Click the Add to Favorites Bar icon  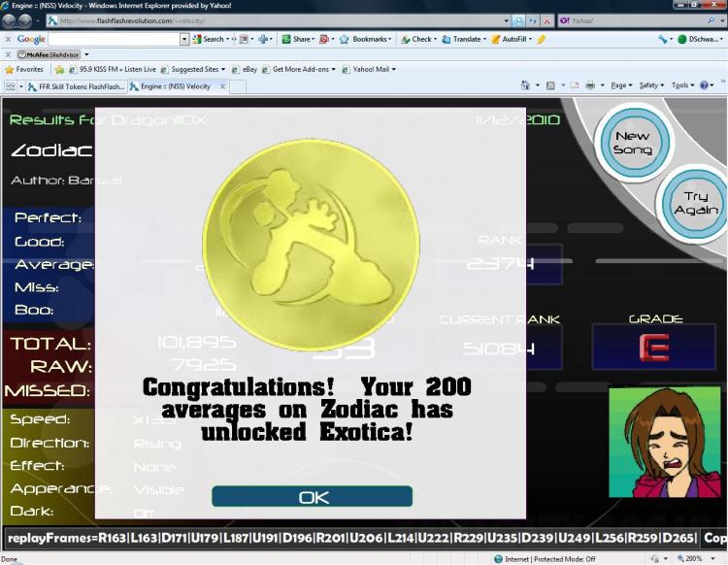tap(59, 70)
